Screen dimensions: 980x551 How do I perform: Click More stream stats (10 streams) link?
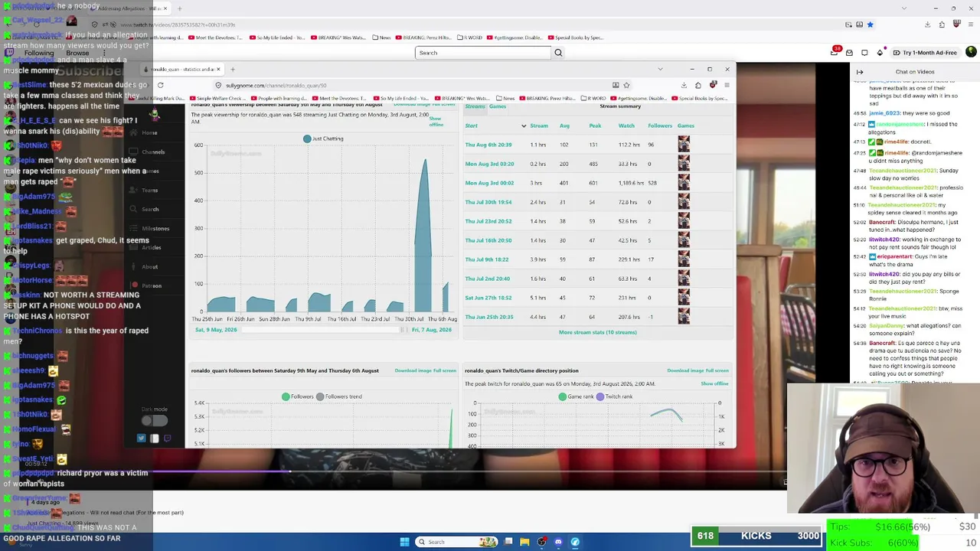tap(598, 332)
